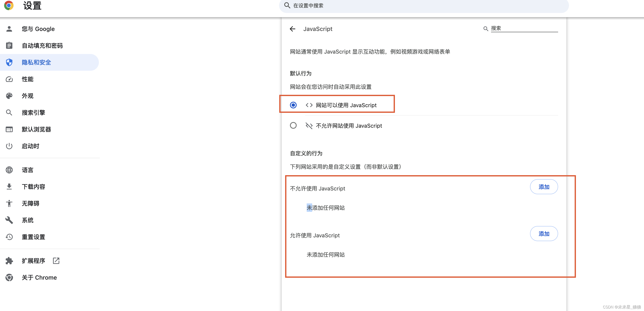This screenshot has height=311, width=644.
Task: Click the wrench icon for 系统
Action: click(x=9, y=220)
